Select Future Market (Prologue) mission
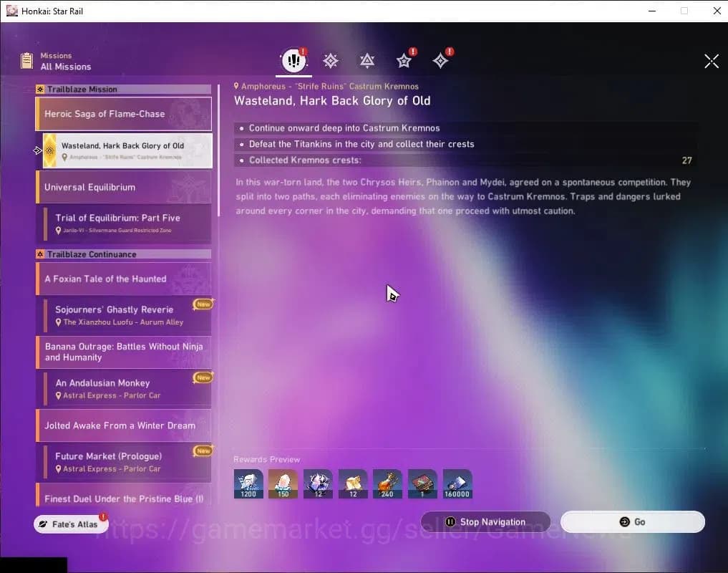728x573 pixels. (x=127, y=462)
